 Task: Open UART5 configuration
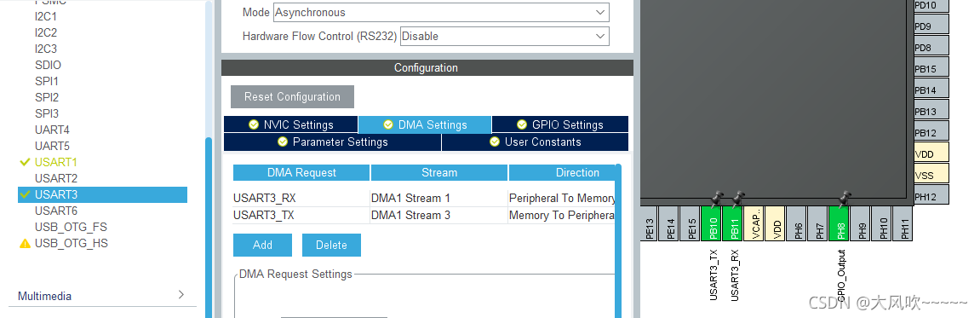[x=52, y=146]
